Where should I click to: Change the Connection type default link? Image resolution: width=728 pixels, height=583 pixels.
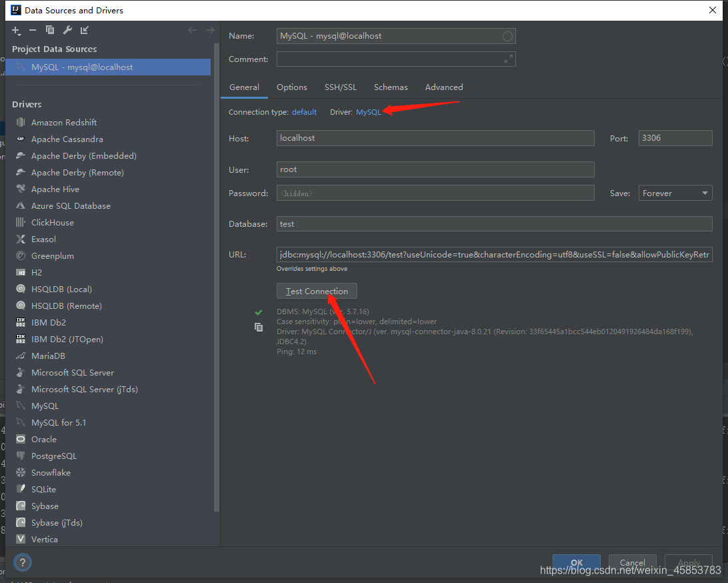304,112
